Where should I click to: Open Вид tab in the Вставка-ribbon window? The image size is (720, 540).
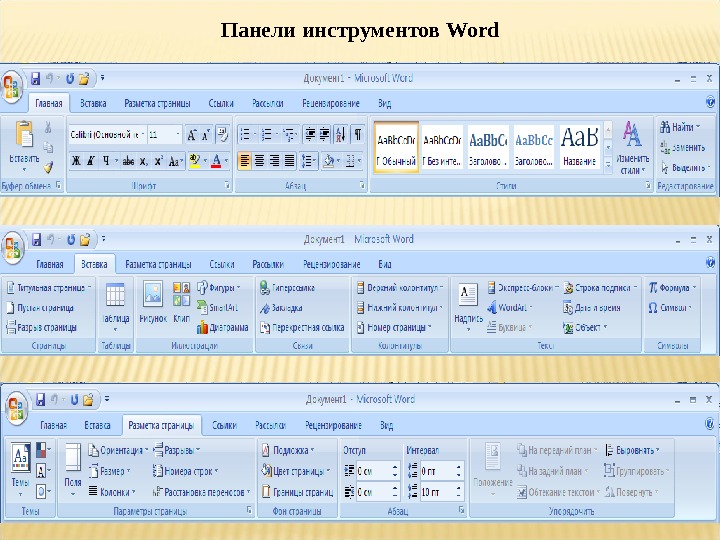point(385,264)
